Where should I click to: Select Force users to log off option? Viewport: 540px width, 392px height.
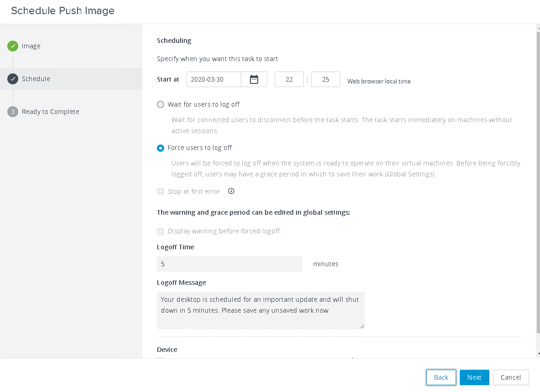pyautogui.click(x=161, y=148)
